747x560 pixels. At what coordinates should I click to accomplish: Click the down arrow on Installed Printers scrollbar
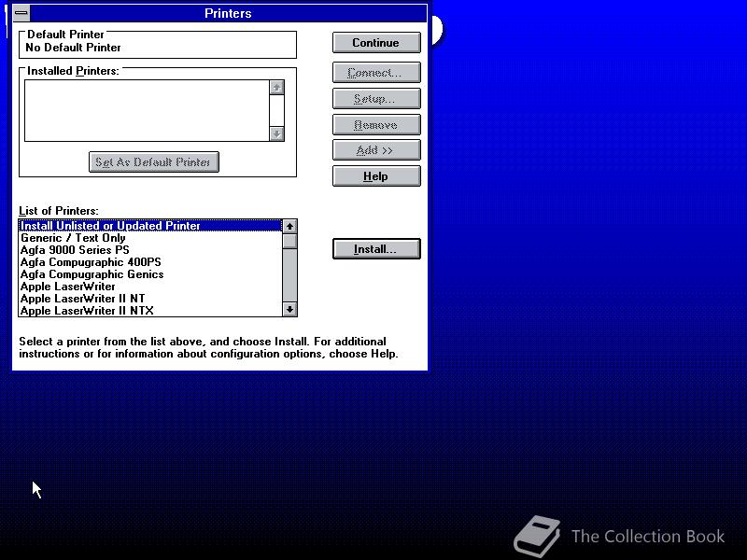click(x=275, y=133)
